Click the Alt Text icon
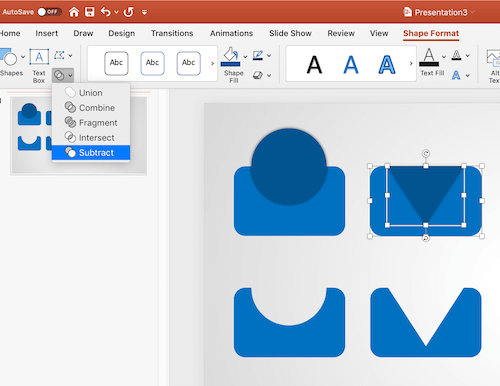The width and height of the screenshot is (500, 386). pyautogui.click(x=493, y=58)
